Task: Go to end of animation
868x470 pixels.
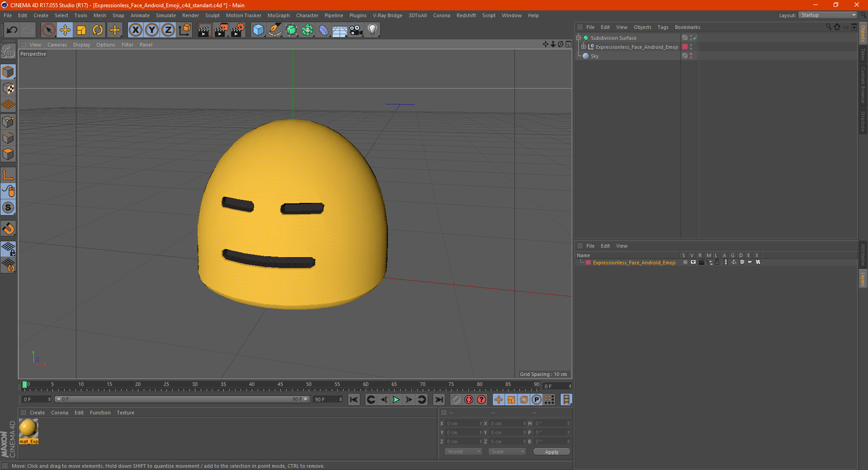Action: 439,399
